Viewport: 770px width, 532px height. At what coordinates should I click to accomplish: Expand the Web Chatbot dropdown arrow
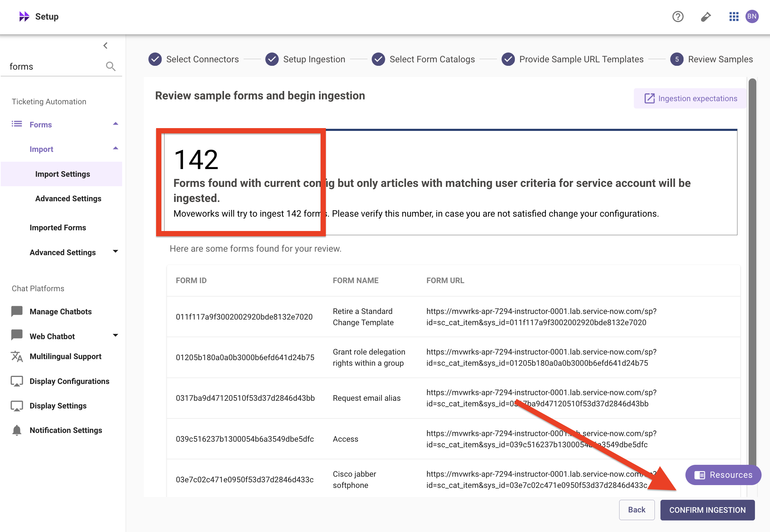pyautogui.click(x=115, y=335)
